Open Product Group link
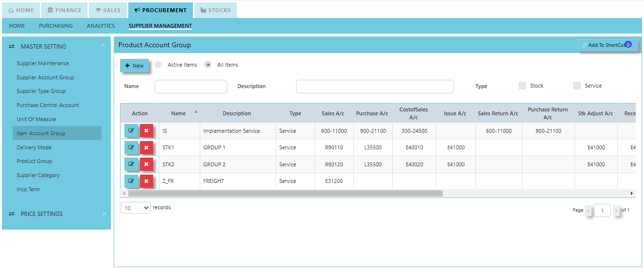644x269 pixels. 34,161
